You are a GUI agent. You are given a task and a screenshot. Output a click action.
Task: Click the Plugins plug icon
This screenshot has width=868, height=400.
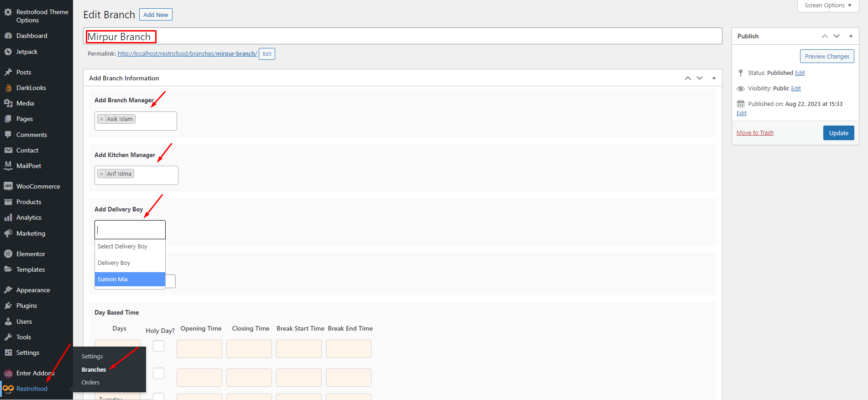[x=8, y=305]
